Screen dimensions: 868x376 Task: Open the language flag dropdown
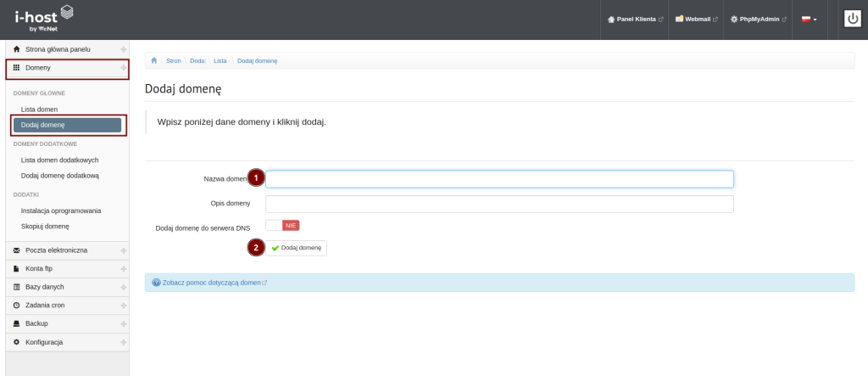tap(809, 19)
